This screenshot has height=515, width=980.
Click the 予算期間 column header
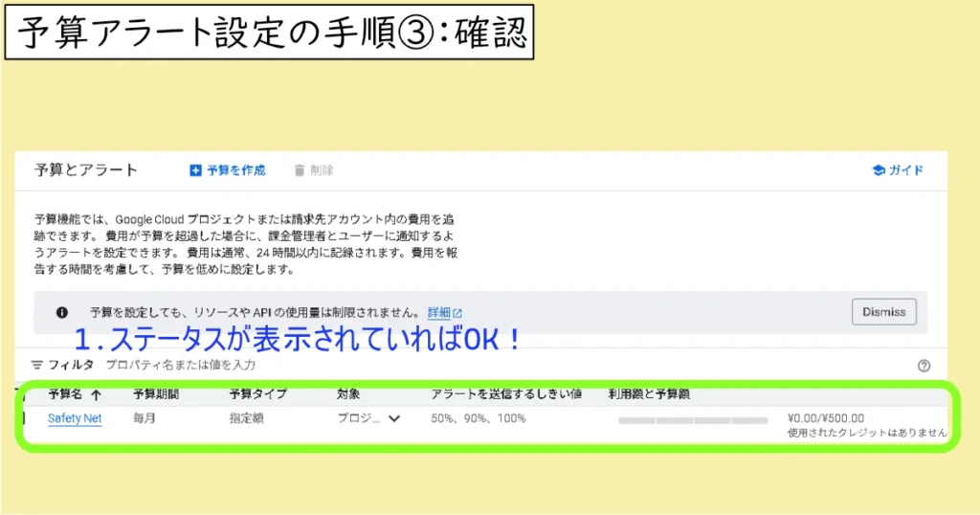click(x=156, y=393)
